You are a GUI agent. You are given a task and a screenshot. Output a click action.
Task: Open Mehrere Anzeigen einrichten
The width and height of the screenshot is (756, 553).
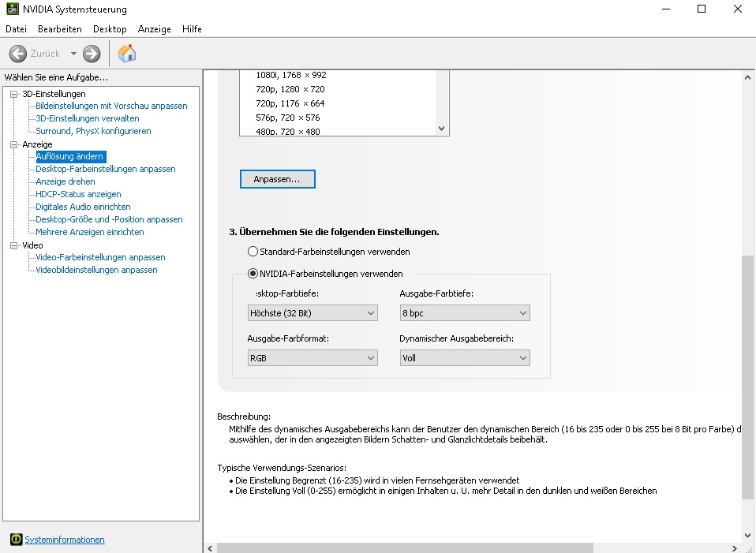pyautogui.click(x=90, y=231)
